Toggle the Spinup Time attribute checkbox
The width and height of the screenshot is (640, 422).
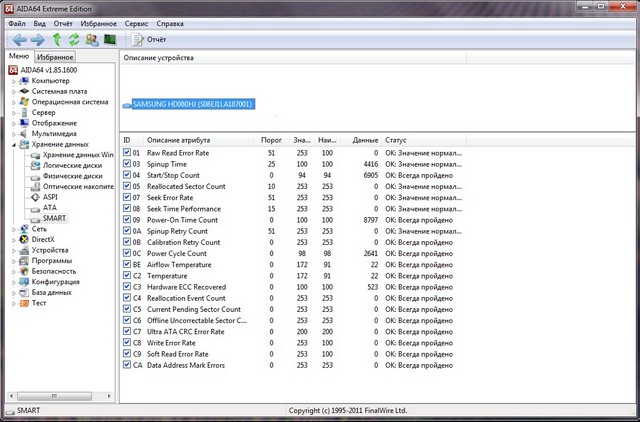[127, 164]
